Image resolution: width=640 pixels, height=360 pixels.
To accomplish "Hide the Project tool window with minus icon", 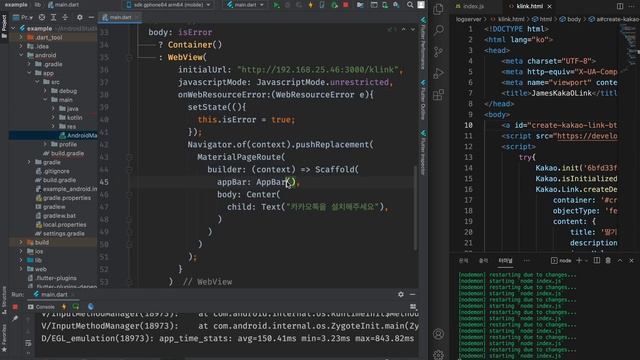I will 91,18.
